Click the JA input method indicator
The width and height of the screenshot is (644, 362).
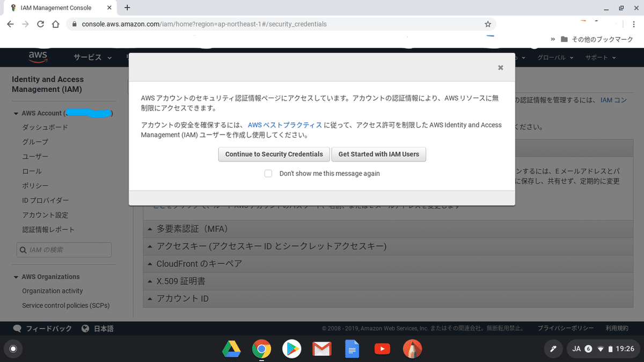pos(577,349)
